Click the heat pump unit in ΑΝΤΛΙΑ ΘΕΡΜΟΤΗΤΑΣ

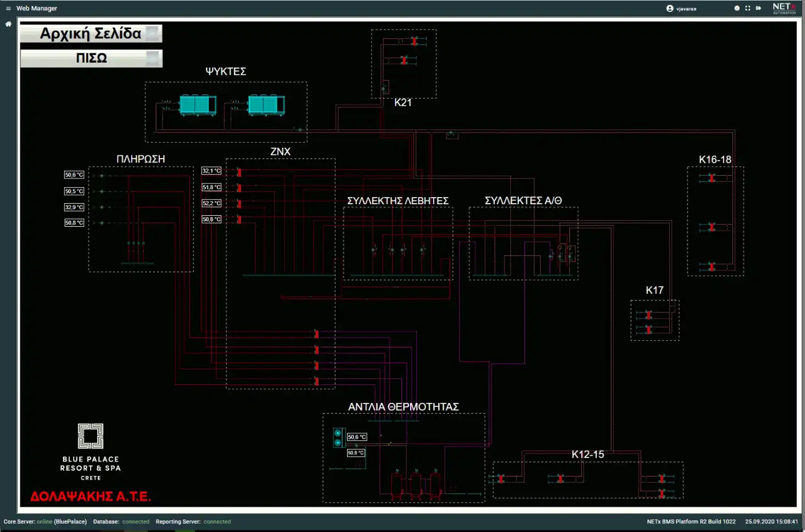click(338, 438)
